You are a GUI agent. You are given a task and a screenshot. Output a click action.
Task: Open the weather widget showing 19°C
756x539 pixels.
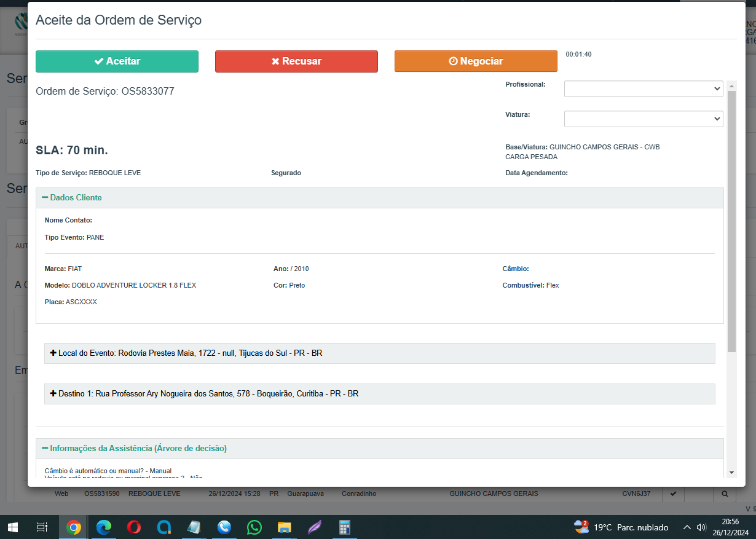point(621,527)
